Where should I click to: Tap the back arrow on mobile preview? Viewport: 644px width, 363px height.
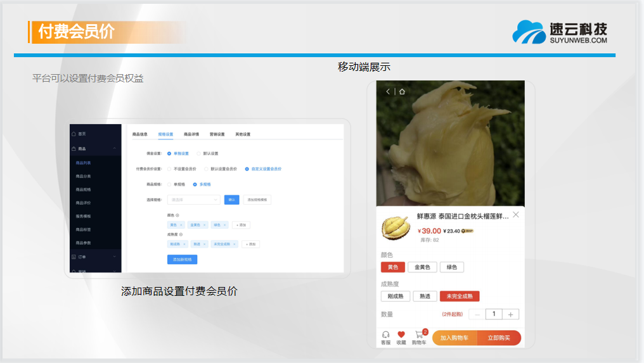[388, 91]
